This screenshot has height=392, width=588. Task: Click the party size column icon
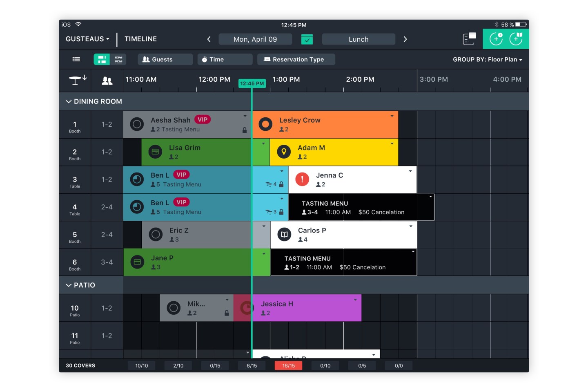click(107, 81)
